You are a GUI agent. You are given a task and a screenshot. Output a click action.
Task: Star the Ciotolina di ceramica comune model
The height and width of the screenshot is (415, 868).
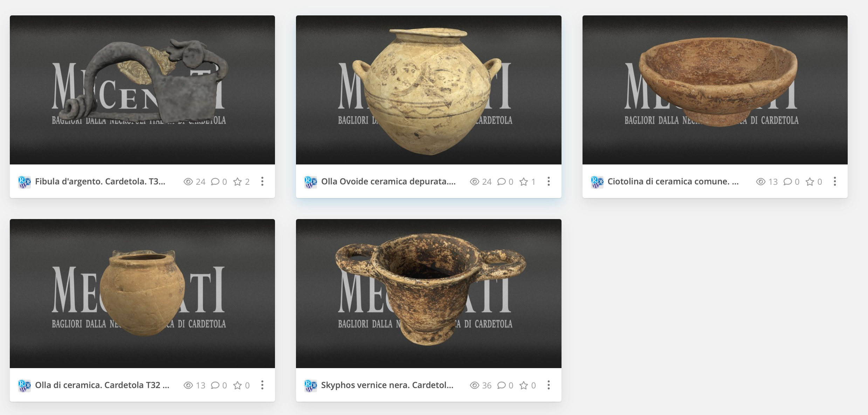point(810,182)
